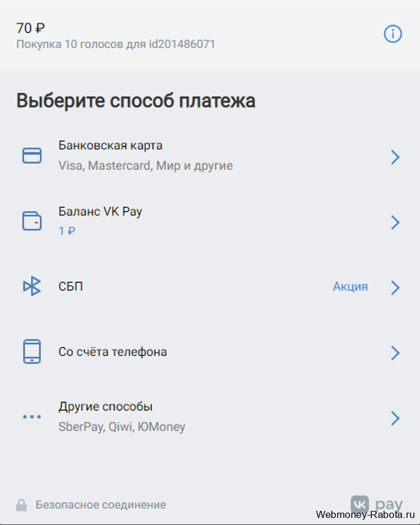Click the three-dots icon for Другие способы
This screenshot has height=525, width=420.
pos(32,417)
